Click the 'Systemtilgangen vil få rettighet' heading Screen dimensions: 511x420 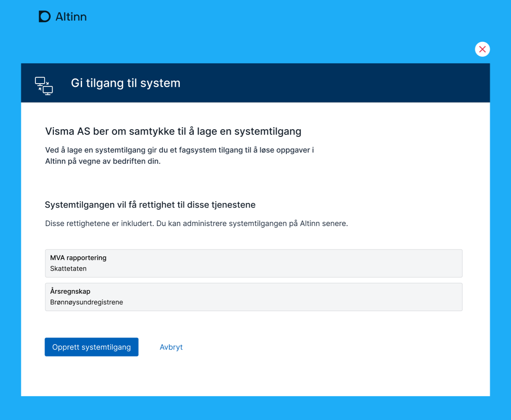(x=150, y=205)
